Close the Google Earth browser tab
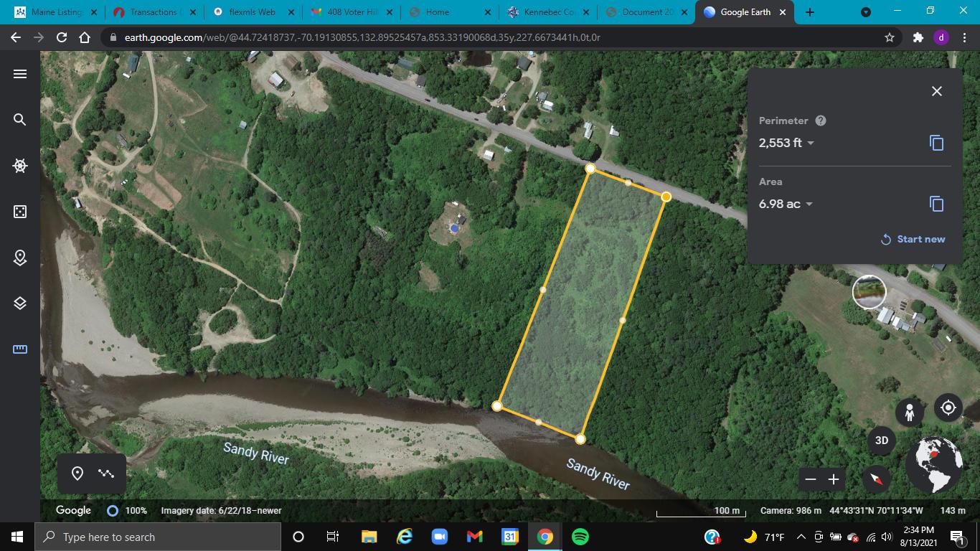Image resolution: width=980 pixels, height=551 pixels. 782,12
